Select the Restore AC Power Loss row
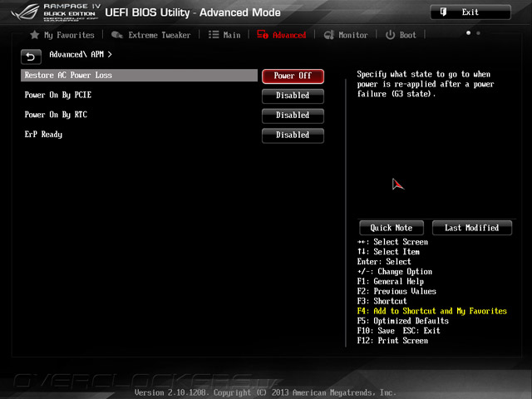Viewport: 532px width, 399px height. (139, 76)
